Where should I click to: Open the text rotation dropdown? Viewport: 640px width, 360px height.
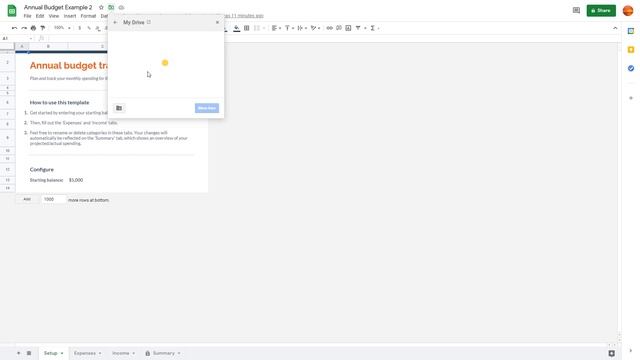coord(315,28)
